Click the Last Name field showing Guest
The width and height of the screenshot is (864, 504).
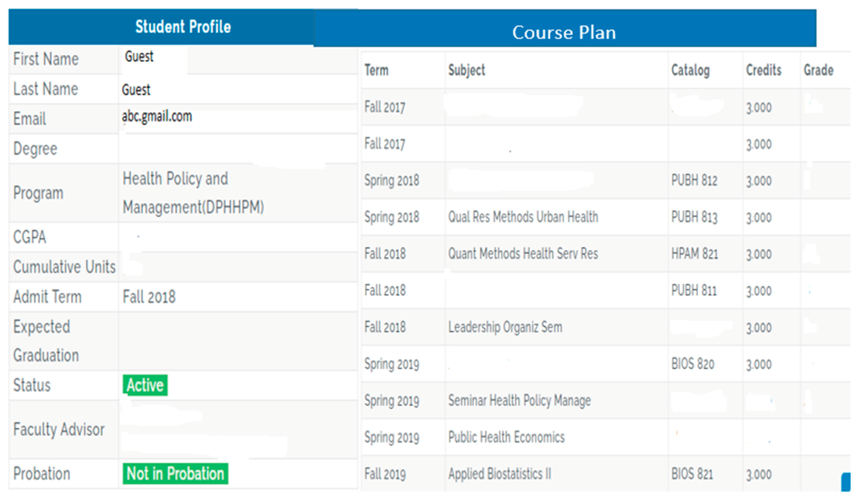pos(136,90)
